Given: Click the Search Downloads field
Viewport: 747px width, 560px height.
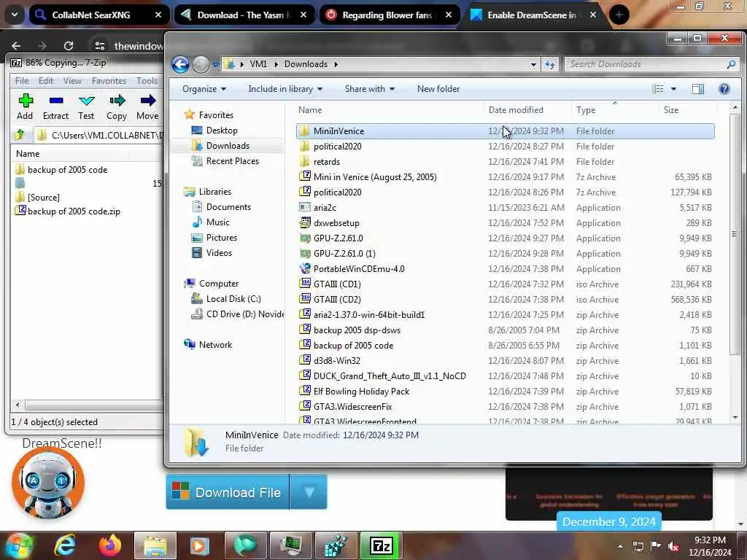Looking at the screenshot, I should pyautogui.click(x=647, y=64).
